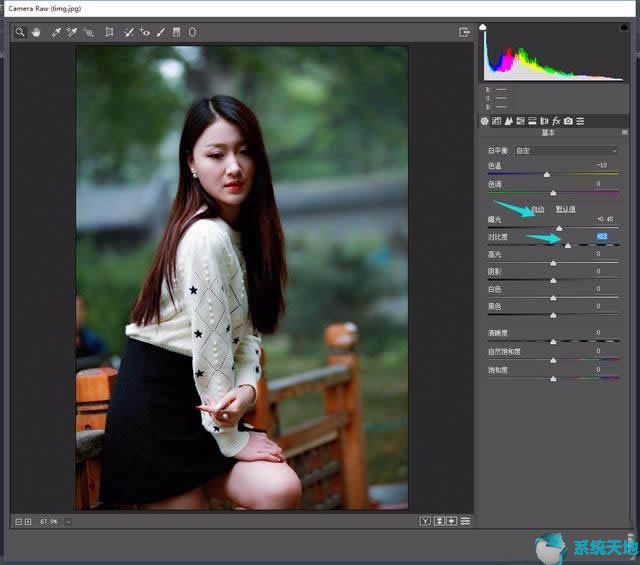Select the Radial Filter tool
This screenshot has width=640, height=565.
click(192, 32)
